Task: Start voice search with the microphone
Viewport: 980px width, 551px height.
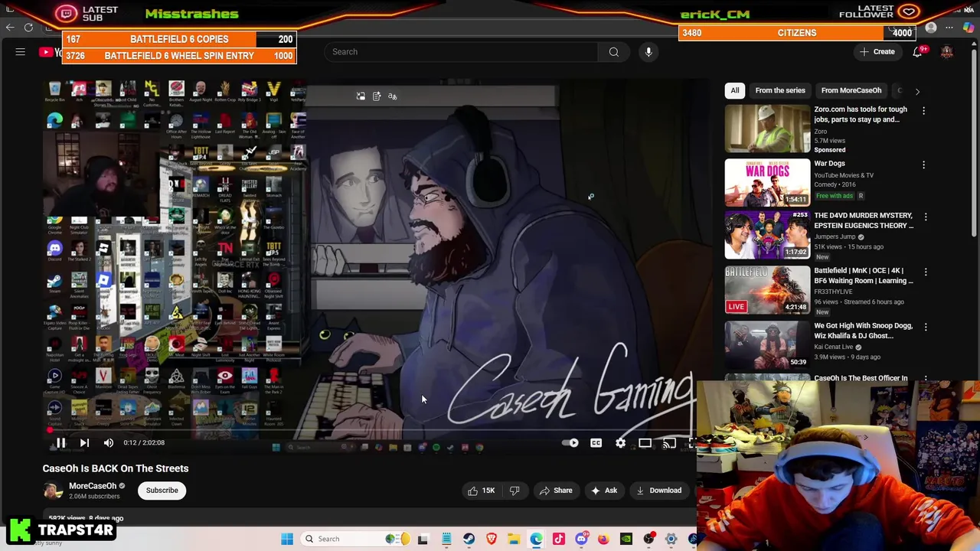Action: click(648, 52)
